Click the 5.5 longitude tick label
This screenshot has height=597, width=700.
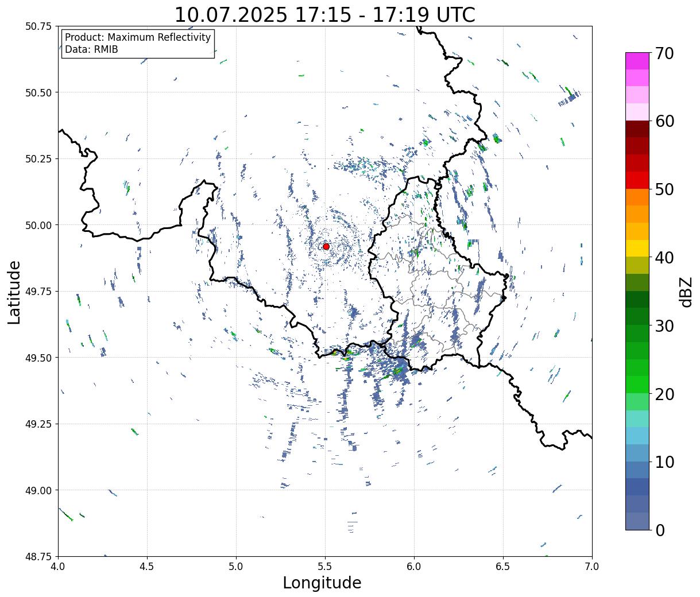point(325,566)
